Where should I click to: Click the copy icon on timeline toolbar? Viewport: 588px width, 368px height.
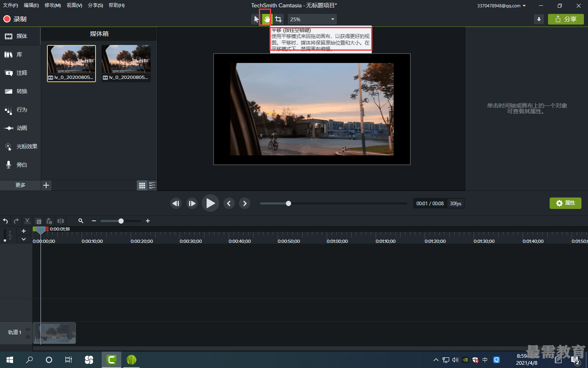(x=38, y=221)
